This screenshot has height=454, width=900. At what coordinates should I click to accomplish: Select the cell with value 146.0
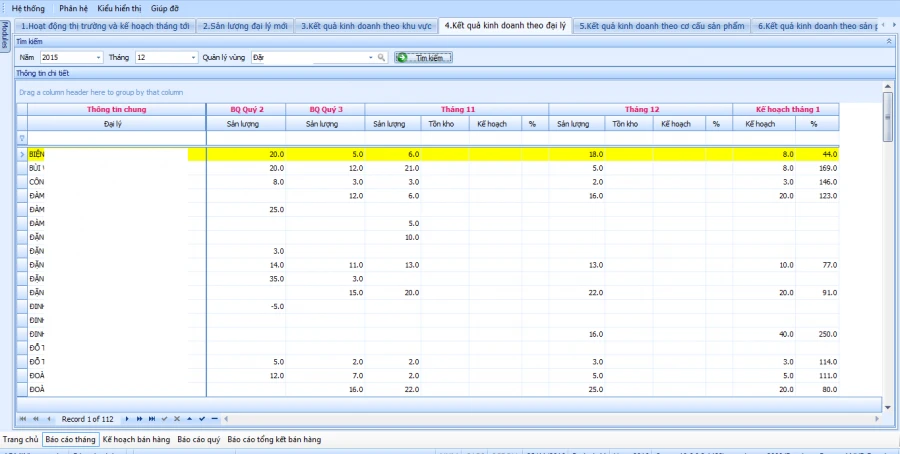[x=817, y=182]
